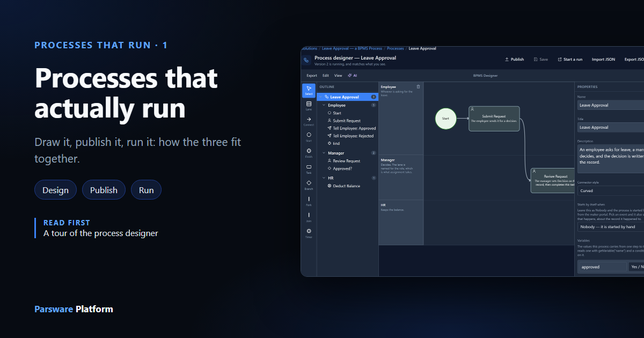Click the 'Leave Approval — a BPMS Process' breadcrumb

tap(352, 48)
